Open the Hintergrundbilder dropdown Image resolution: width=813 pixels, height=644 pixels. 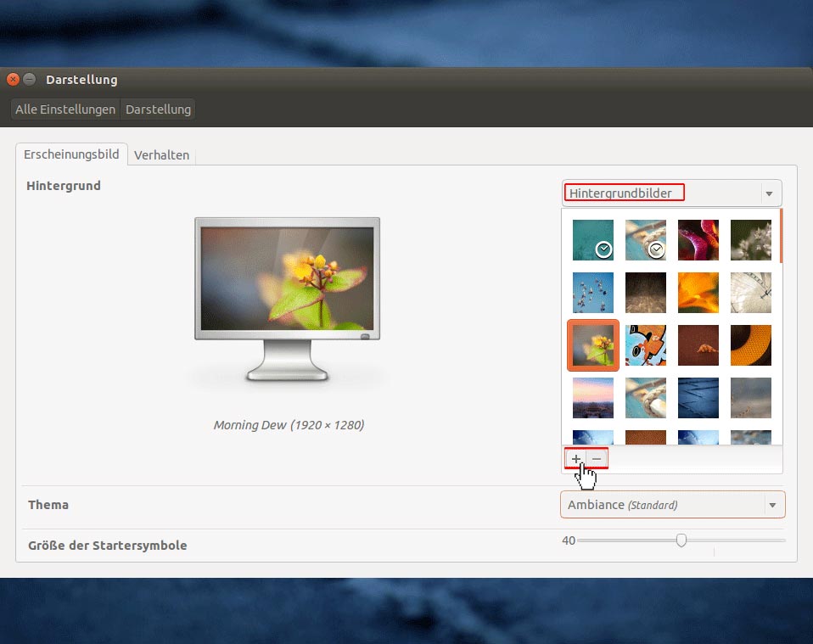coord(672,193)
